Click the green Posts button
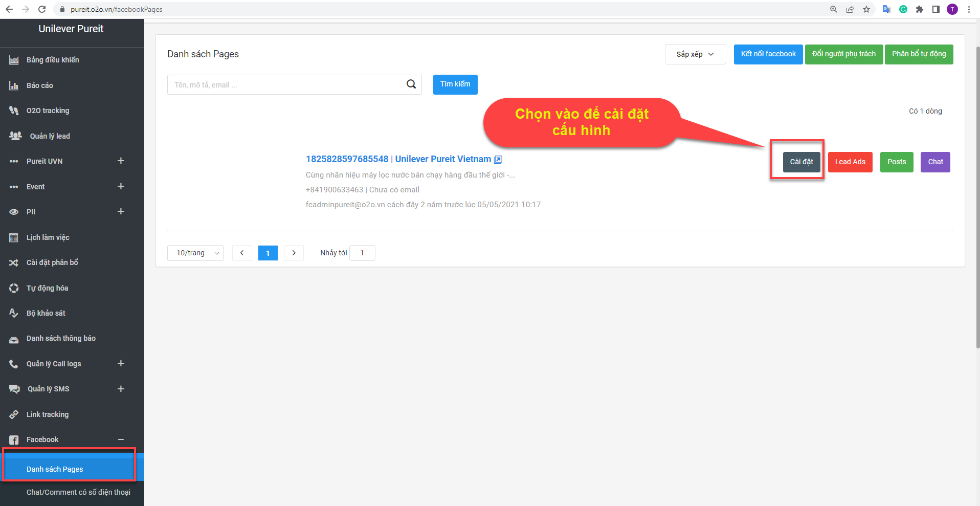This screenshot has height=506, width=980. 897,162
